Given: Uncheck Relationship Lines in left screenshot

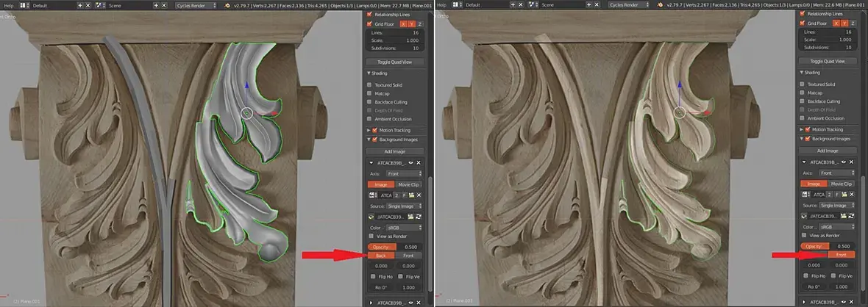Looking at the screenshot, I should tap(369, 15).
